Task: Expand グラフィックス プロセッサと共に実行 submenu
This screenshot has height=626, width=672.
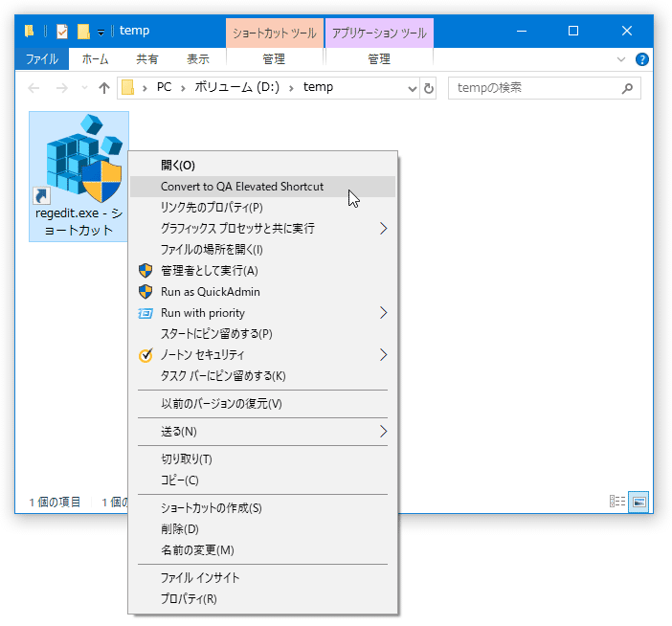Action: tap(262, 229)
